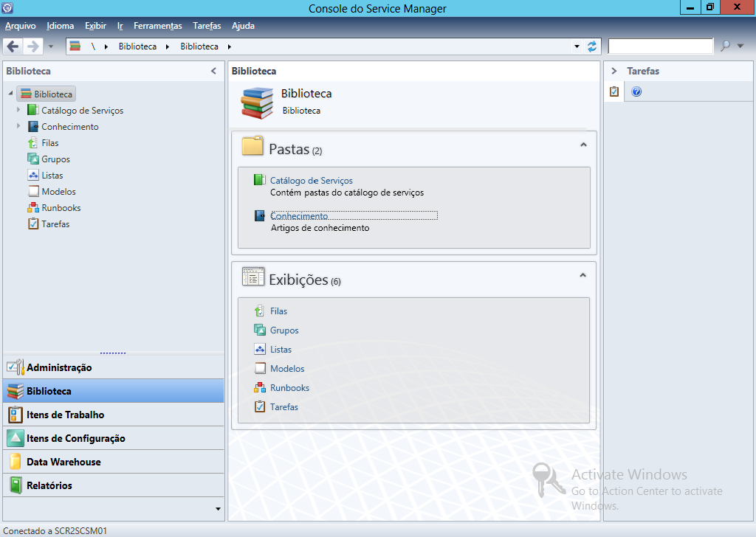Open the Data Warehouse workspace icon
The width and height of the screenshot is (756, 537).
(x=15, y=461)
